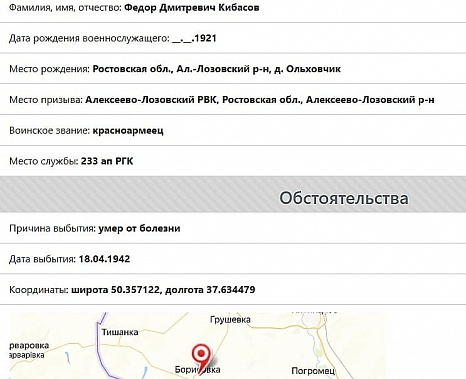The height and width of the screenshot is (379, 466).
Task: Click the Координаты label
Action: click(x=39, y=290)
